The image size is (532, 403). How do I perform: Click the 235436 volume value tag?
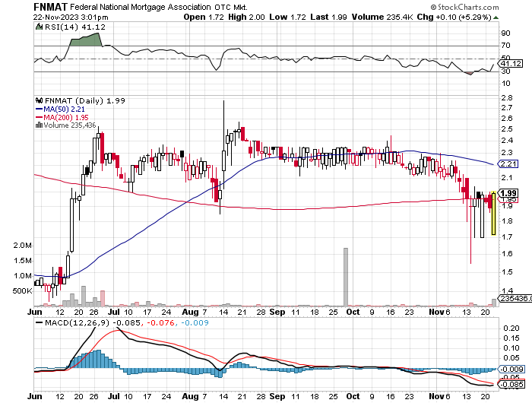click(x=515, y=298)
